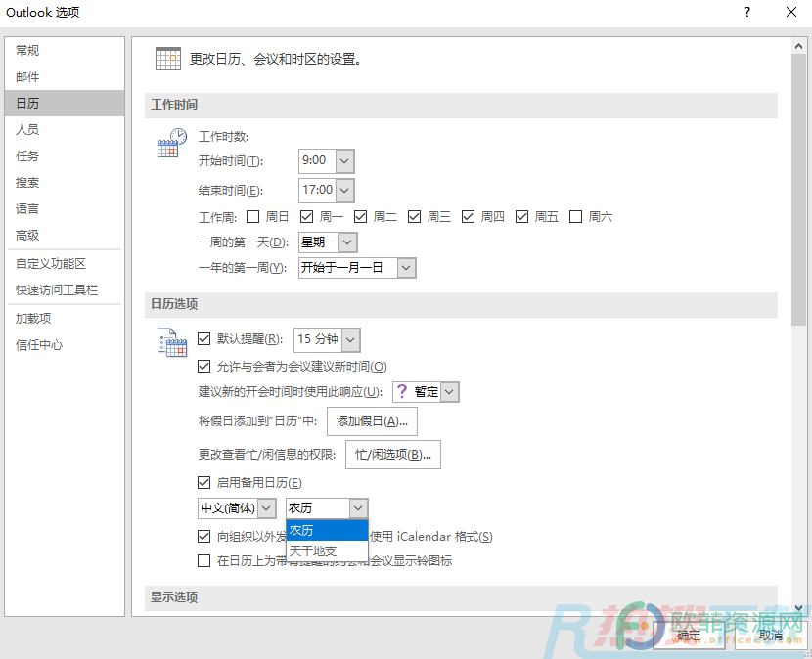812x659 pixels.
Task: Toggle the iCalendar format checkbox
Action: (x=204, y=537)
